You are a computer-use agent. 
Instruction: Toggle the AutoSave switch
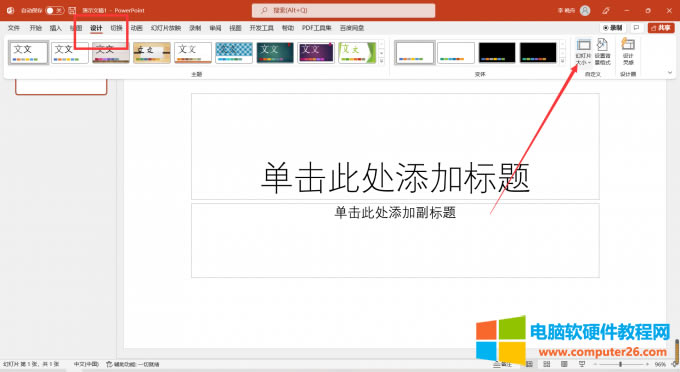55,10
